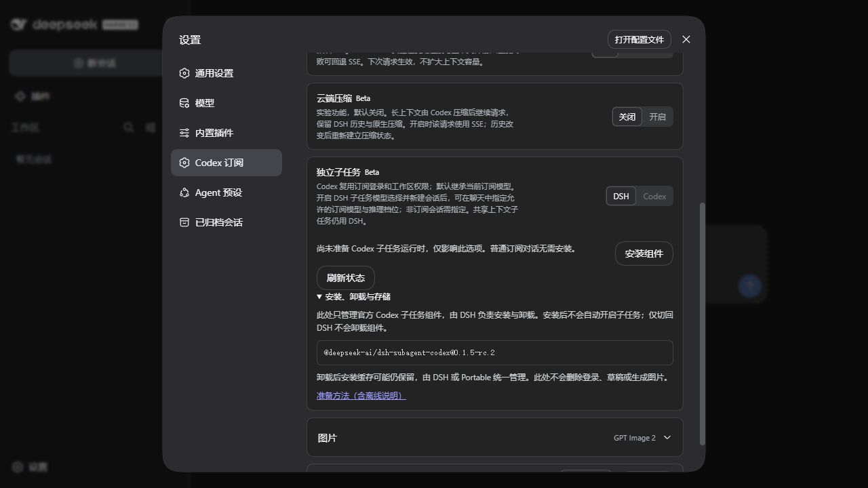This screenshot has height=488, width=868.
Task: Click the 新会话 button in the background window
Action: point(96,63)
